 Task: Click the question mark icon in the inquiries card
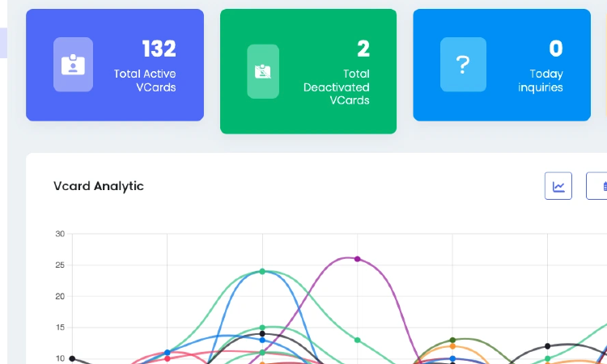click(463, 65)
